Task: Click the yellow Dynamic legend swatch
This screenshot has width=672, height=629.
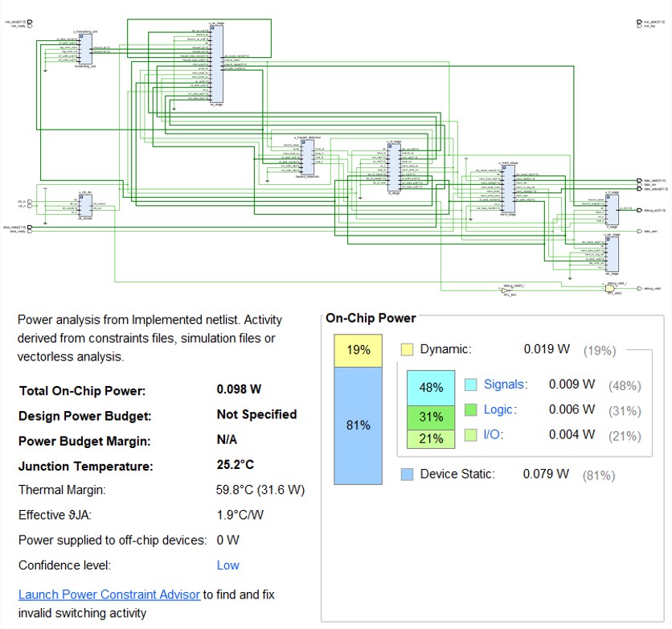Action: click(x=408, y=349)
